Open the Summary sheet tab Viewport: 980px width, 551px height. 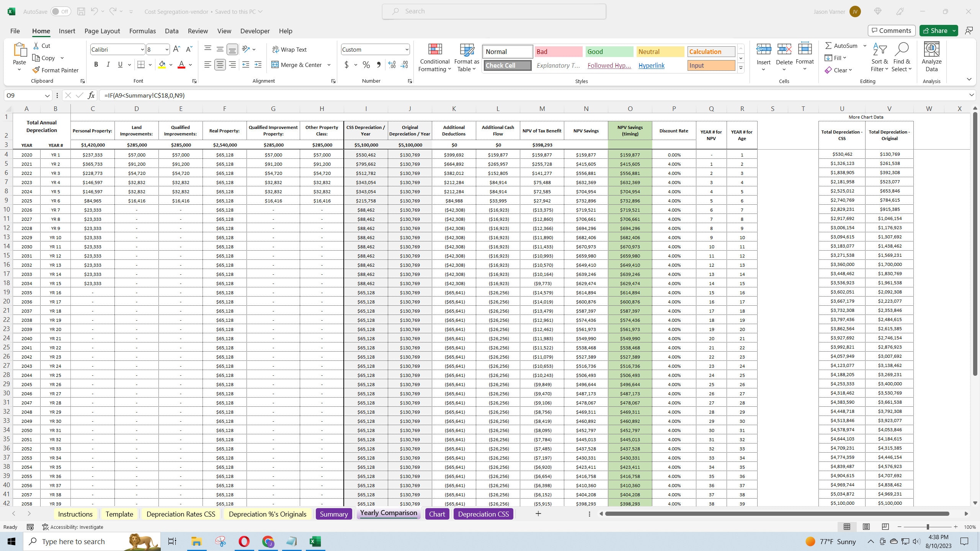point(333,514)
